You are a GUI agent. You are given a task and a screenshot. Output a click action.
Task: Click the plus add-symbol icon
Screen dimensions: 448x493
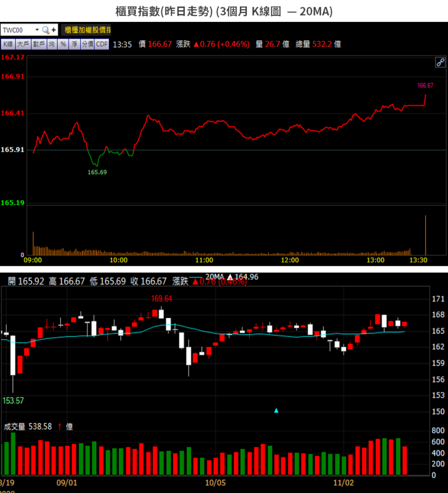pyautogui.click(x=54, y=30)
